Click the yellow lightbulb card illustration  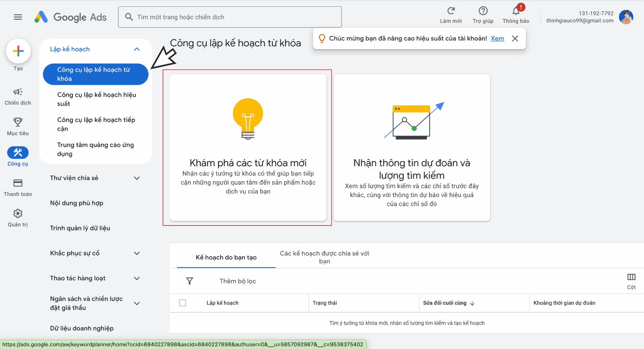click(248, 119)
